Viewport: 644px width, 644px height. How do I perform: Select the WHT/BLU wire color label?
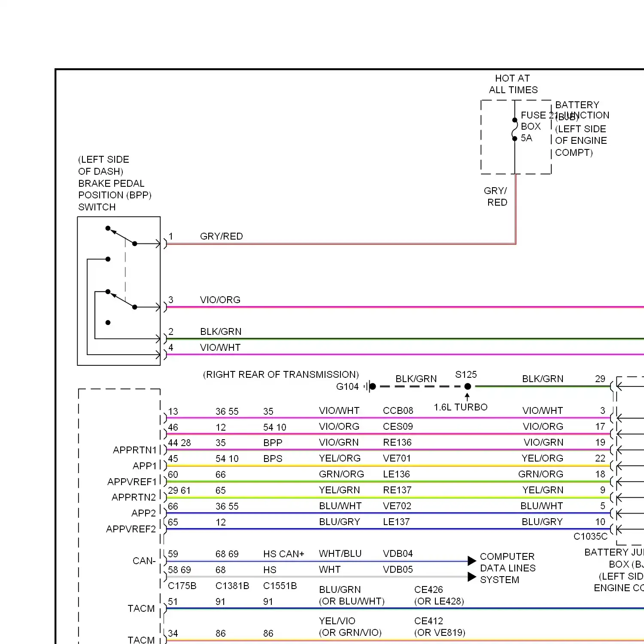[x=340, y=553]
